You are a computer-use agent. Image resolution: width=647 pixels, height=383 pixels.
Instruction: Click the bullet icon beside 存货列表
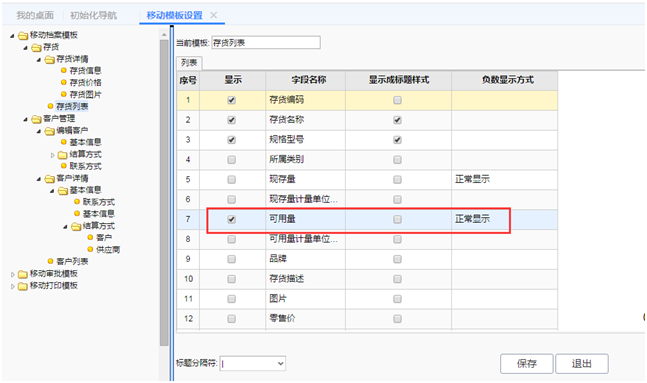(x=50, y=106)
